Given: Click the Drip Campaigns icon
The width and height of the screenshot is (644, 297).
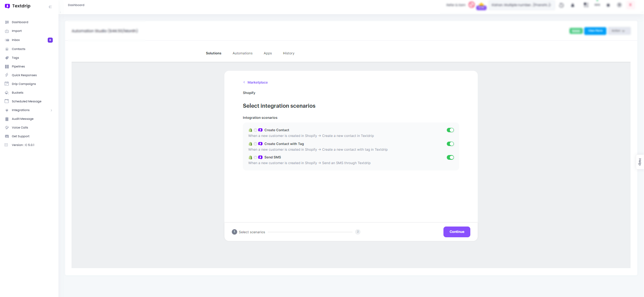Looking at the screenshot, I should pyautogui.click(x=7, y=84).
